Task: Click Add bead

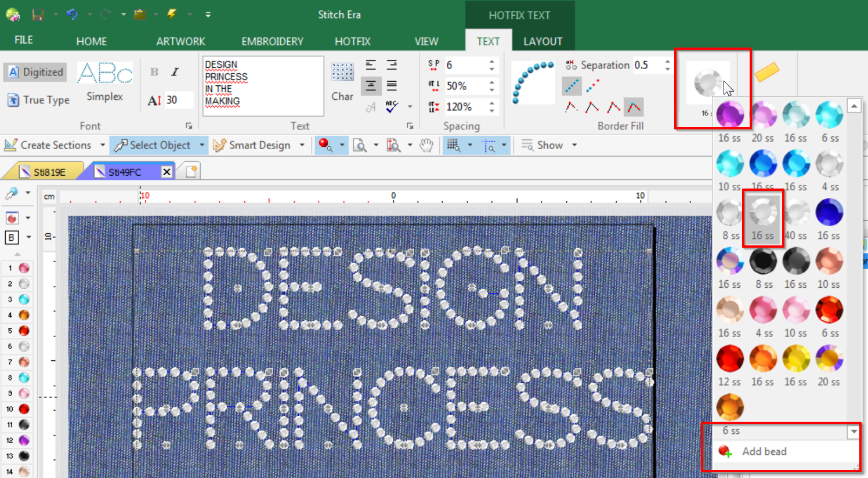Action: pos(764,451)
